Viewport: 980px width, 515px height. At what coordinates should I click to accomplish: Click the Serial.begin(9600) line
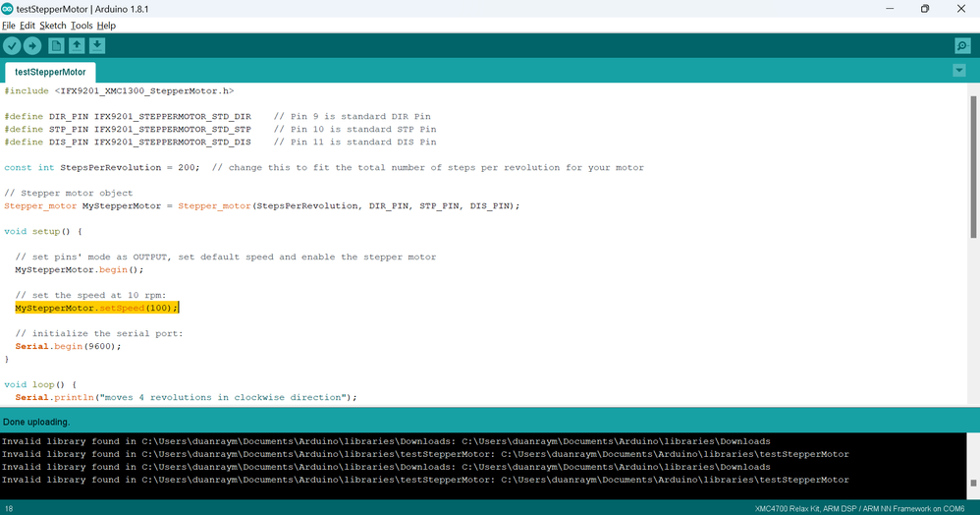pyautogui.click(x=68, y=347)
